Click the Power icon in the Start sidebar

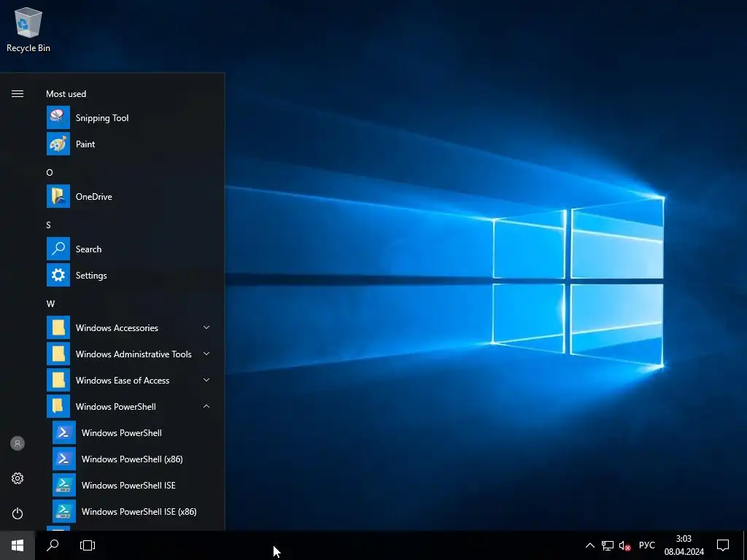(x=18, y=513)
